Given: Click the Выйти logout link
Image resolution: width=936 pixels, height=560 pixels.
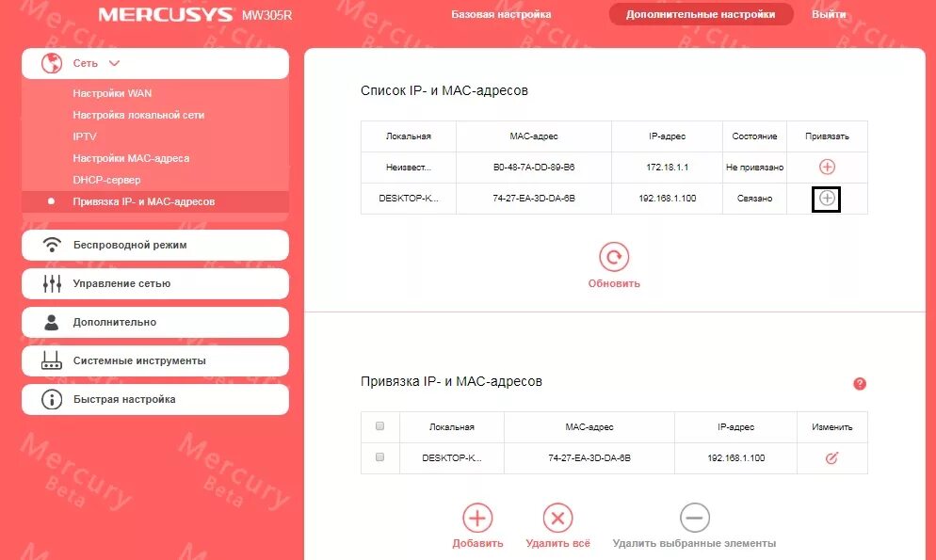Looking at the screenshot, I should click(829, 14).
